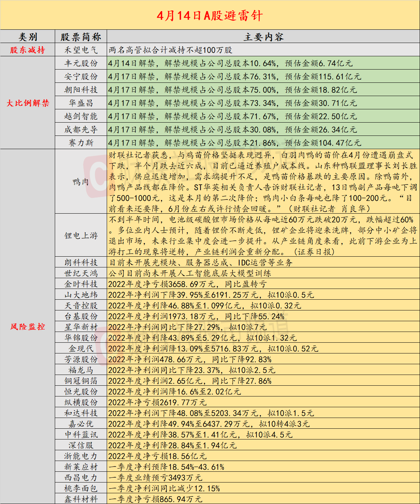Image resolution: width=420 pixels, height=504 pixels.
Task: Click the stock name 朝阳科技
Action: (x=81, y=90)
